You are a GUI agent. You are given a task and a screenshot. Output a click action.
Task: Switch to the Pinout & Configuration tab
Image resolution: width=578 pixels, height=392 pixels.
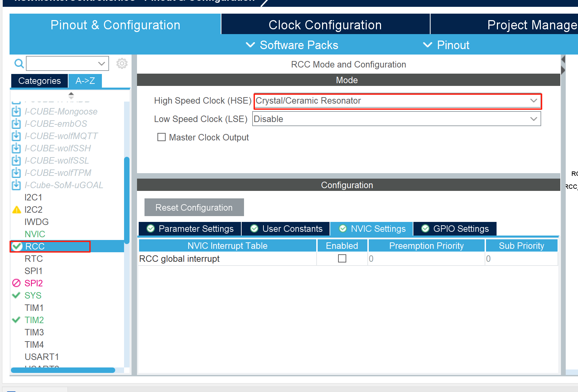pos(115,25)
